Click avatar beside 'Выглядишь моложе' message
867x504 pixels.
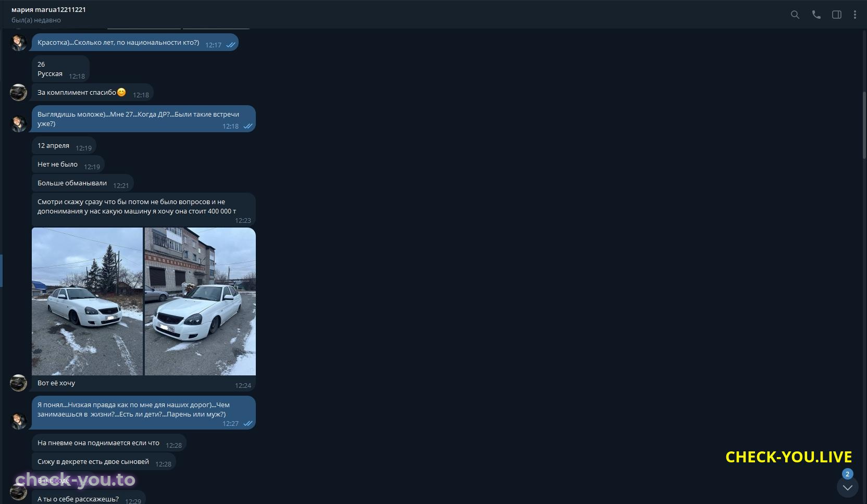point(19,123)
